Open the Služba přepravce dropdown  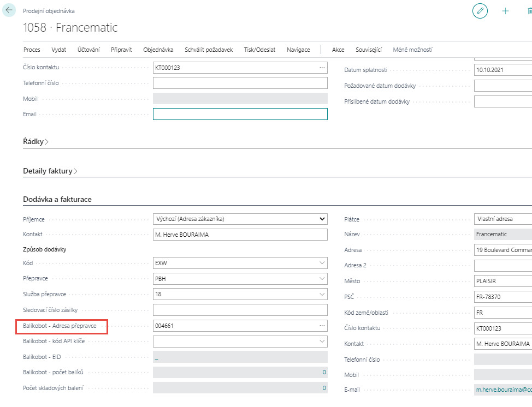tap(321, 294)
